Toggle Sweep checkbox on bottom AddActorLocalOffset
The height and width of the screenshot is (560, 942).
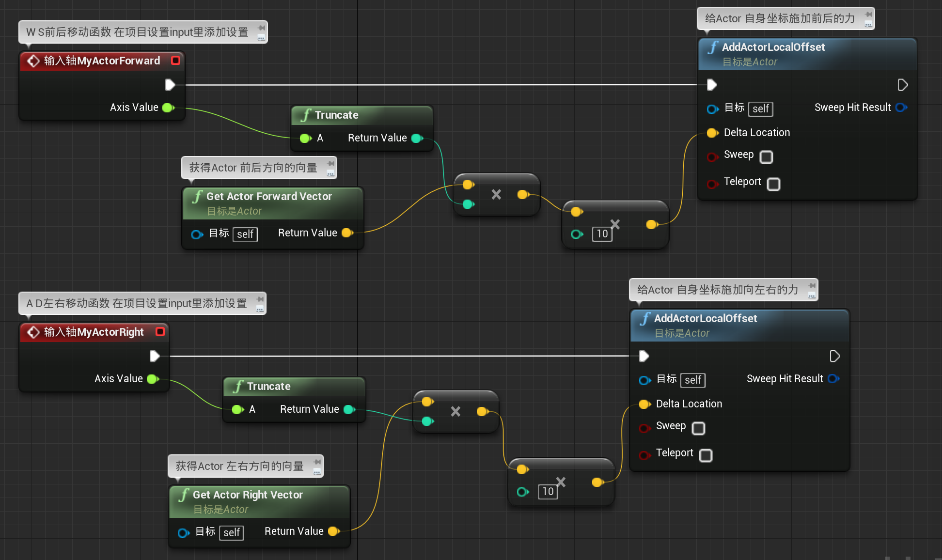(698, 428)
